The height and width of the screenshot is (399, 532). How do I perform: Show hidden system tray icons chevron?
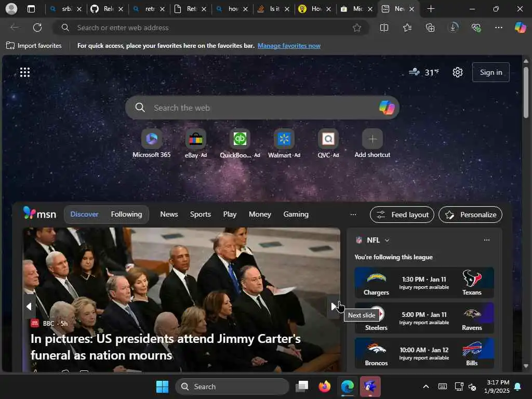[x=426, y=387]
